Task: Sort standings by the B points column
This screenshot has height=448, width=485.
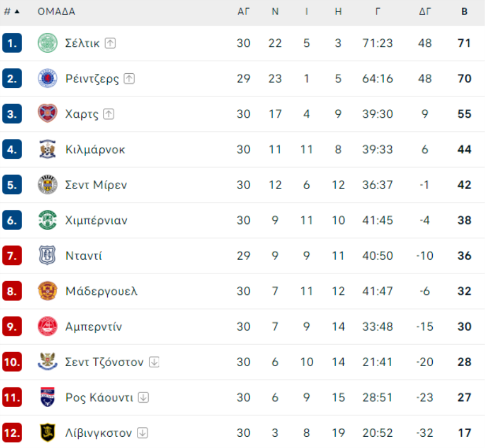Action: coord(465,12)
